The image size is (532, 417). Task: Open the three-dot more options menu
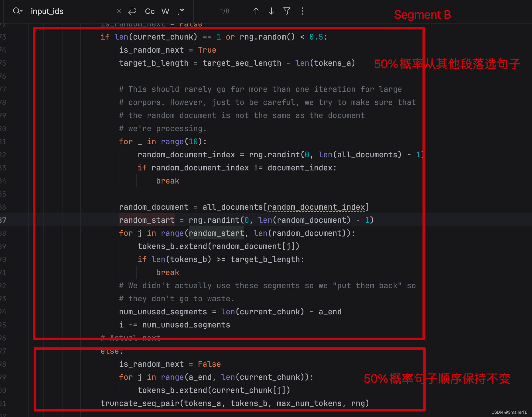[x=302, y=11]
